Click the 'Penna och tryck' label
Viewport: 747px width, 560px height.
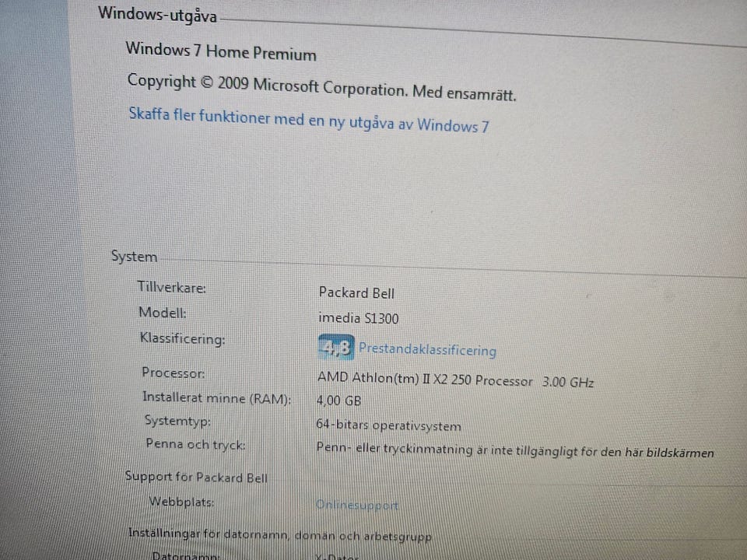pyautogui.click(x=195, y=444)
